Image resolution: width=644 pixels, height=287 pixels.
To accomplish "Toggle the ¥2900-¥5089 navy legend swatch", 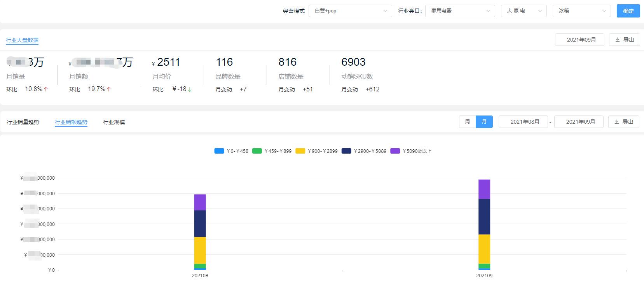I will [346, 151].
